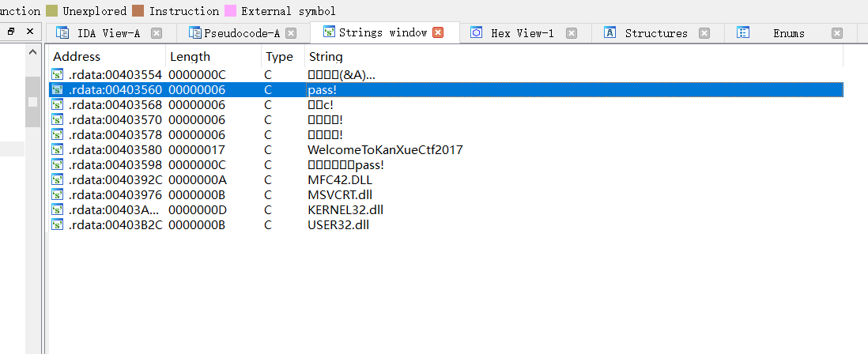Select the USER32.dll string entry
The height and width of the screenshot is (354, 868).
(x=338, y=224)
